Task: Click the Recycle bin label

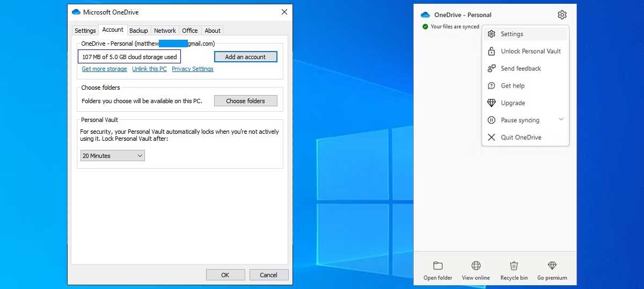Action: [x=514, y=278]
